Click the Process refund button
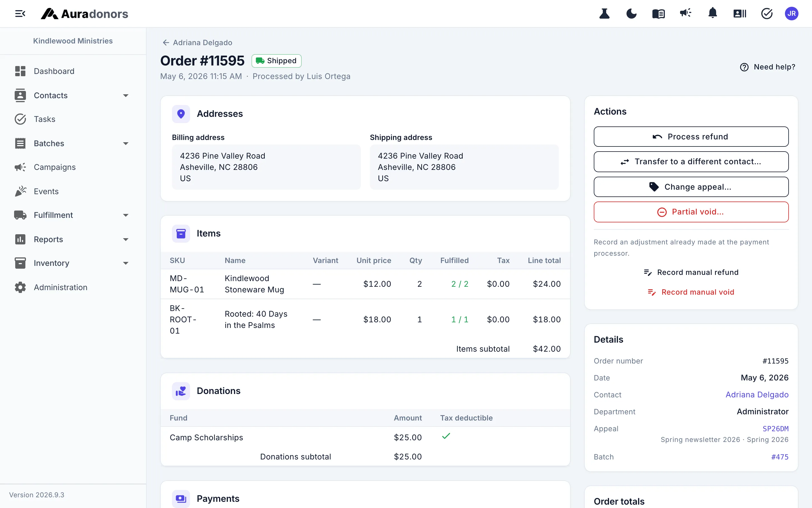Image resolution: width=812 pixels, height=508 pixels. tap(691, 137)
